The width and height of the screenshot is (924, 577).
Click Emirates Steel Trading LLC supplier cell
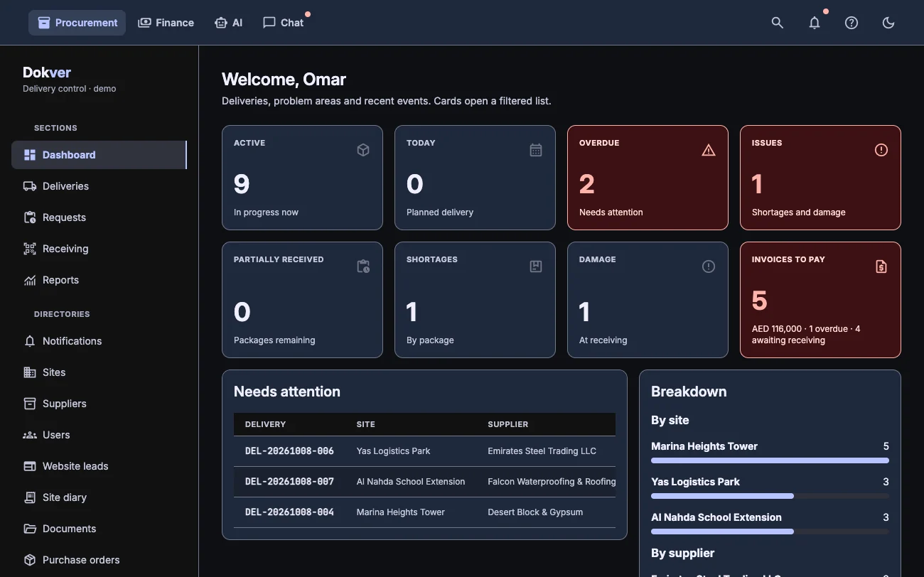tap(542, 451)
